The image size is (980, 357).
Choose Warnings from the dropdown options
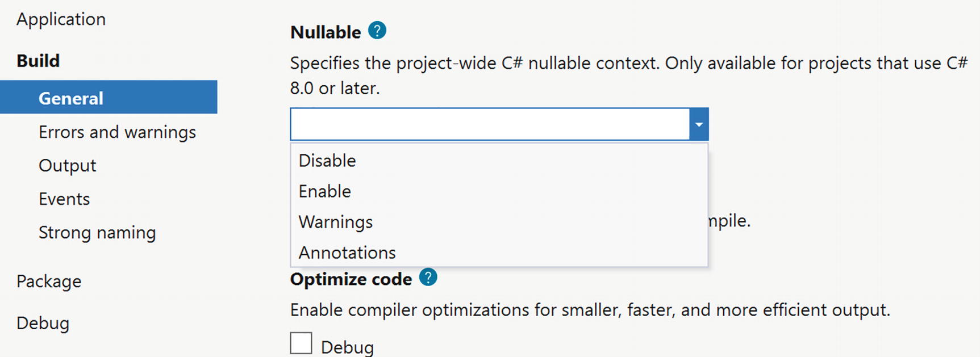pos(335,222)
